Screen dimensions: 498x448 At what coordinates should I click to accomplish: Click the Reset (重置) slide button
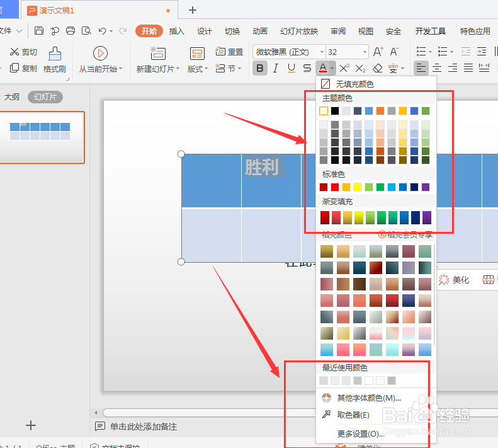(x=229, y=52)
